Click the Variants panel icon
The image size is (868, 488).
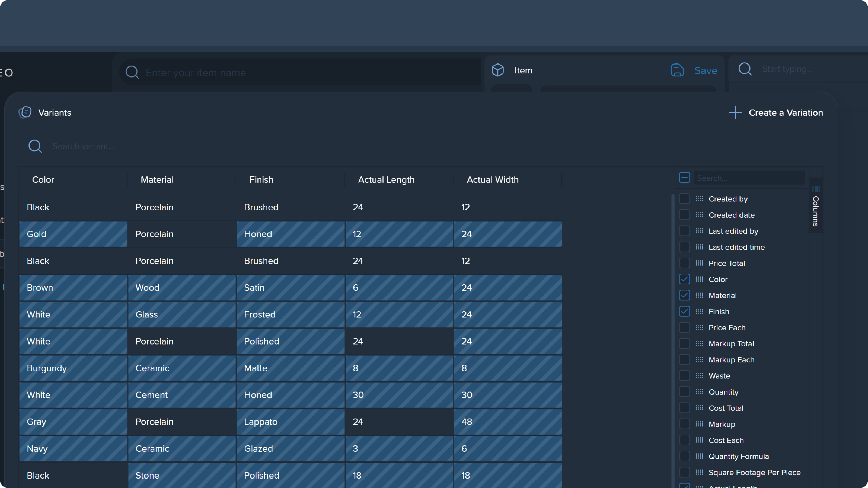(25, 113)
